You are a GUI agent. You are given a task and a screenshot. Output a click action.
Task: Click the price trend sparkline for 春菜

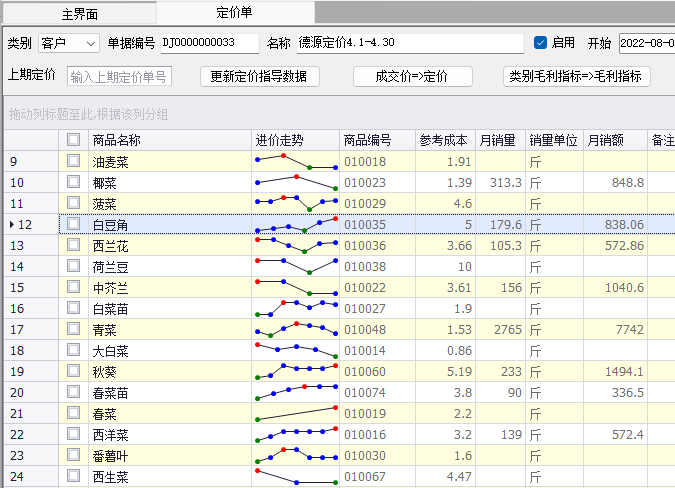point(296,414)
